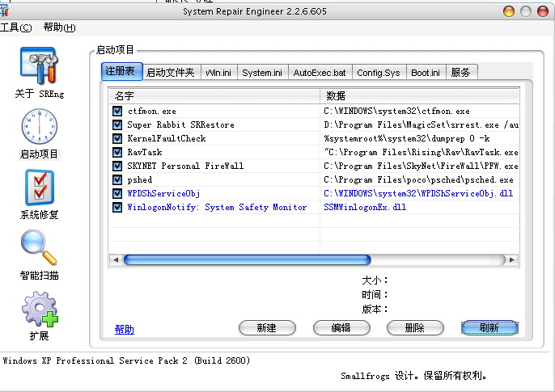The image size is (555, 392).
Task: Open the 帮助(H) menu
Action: pos(60,27)
